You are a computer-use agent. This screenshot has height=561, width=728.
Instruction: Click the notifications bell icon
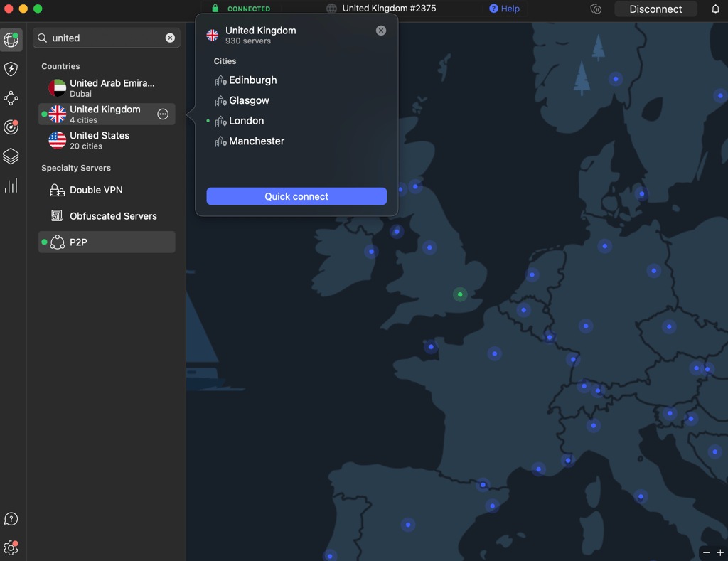point(715,9)
